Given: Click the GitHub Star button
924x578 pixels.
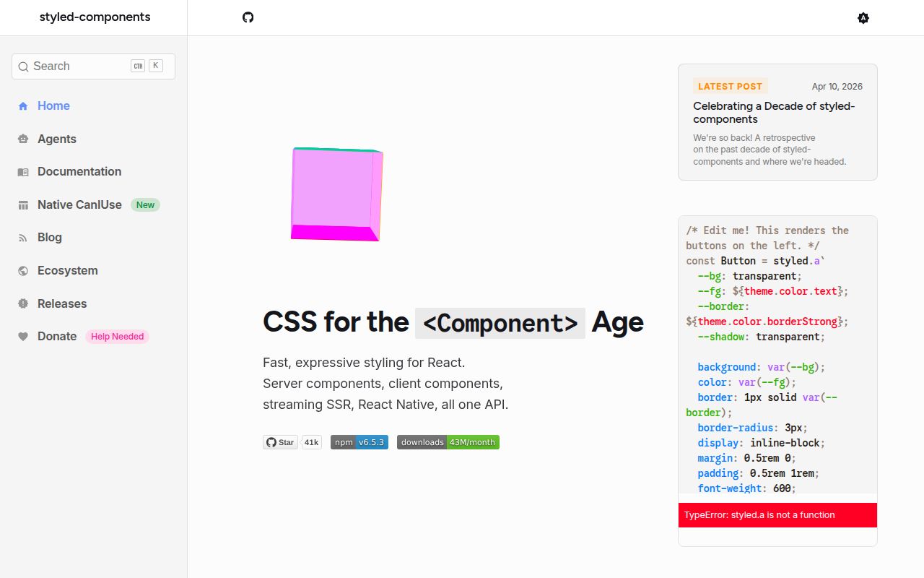Looking at the screenshot, I should 280,442.
